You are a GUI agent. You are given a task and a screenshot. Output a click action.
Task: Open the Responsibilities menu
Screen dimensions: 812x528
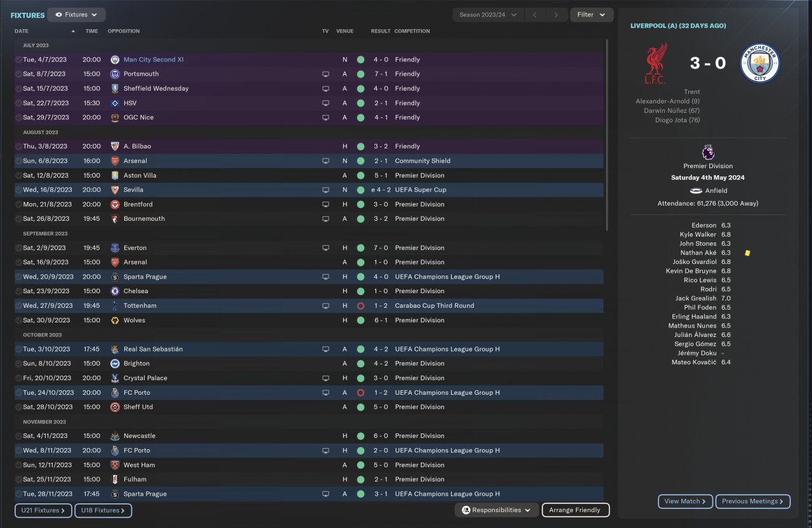(496, 510)
